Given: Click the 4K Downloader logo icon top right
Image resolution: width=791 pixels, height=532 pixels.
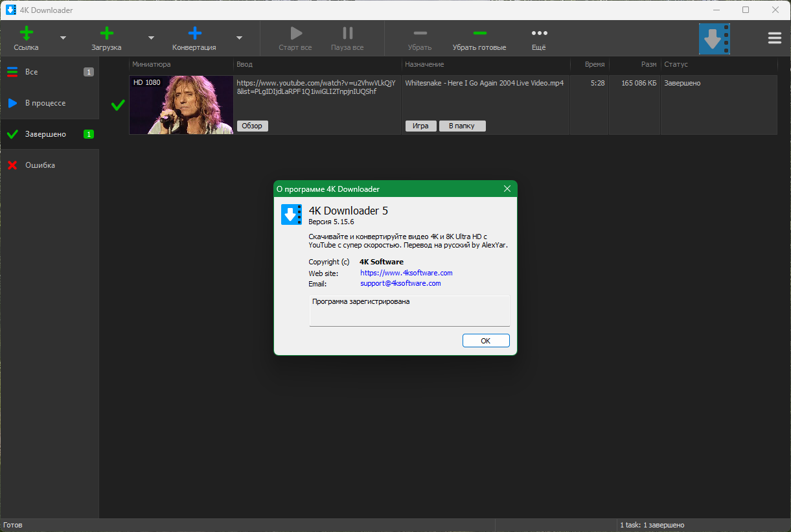Looking at the screenshot, I should (714, 38).
